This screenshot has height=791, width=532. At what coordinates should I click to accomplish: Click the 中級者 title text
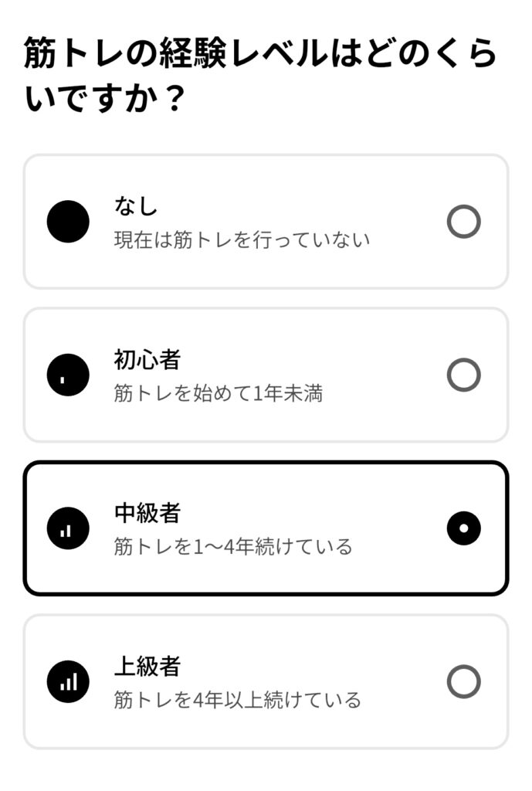[x=147, y=513]
